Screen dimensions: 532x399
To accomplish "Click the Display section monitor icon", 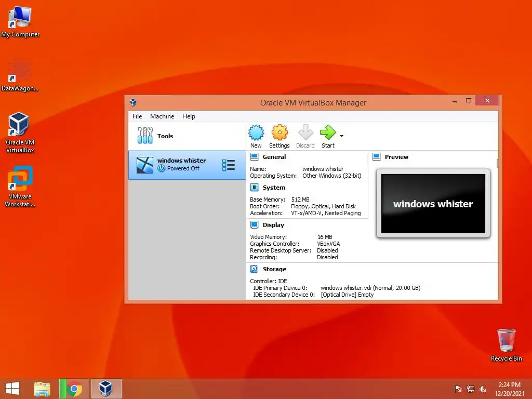I will tap(254, 224).
